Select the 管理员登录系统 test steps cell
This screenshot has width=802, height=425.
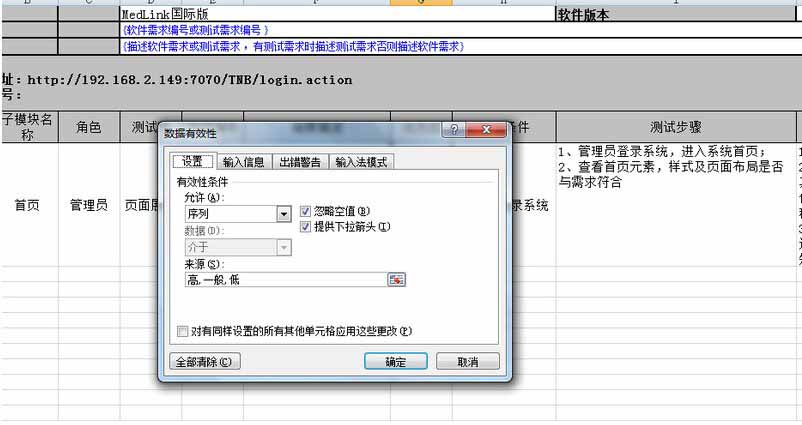click(x=676, y=205)
